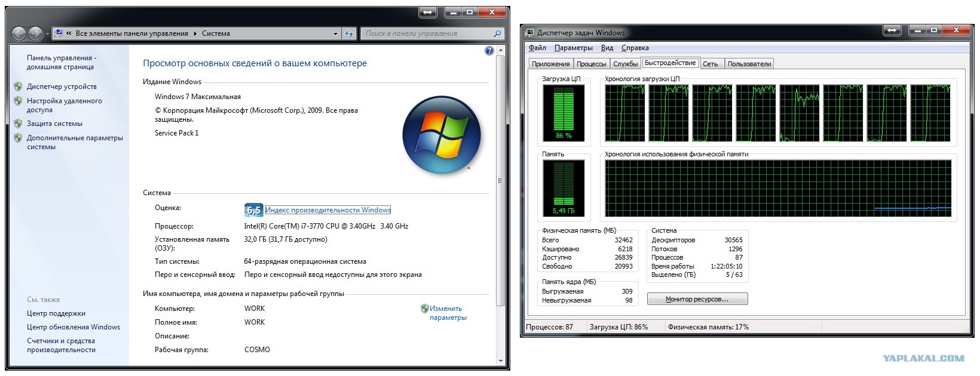Open Центр обновления Windows link
Screen dimensions: 980x376
tap(73, 327)
